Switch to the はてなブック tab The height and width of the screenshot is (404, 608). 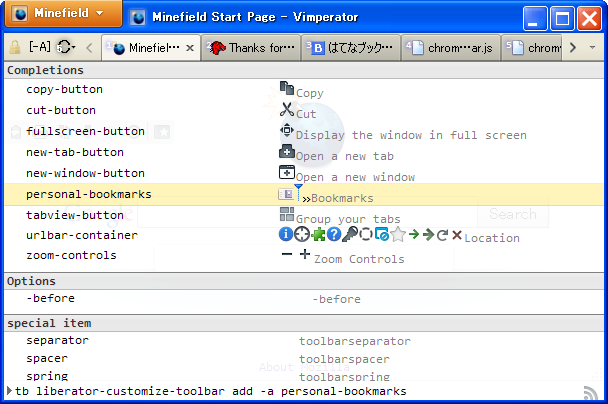pyautogui.click(x=351, y=48)
